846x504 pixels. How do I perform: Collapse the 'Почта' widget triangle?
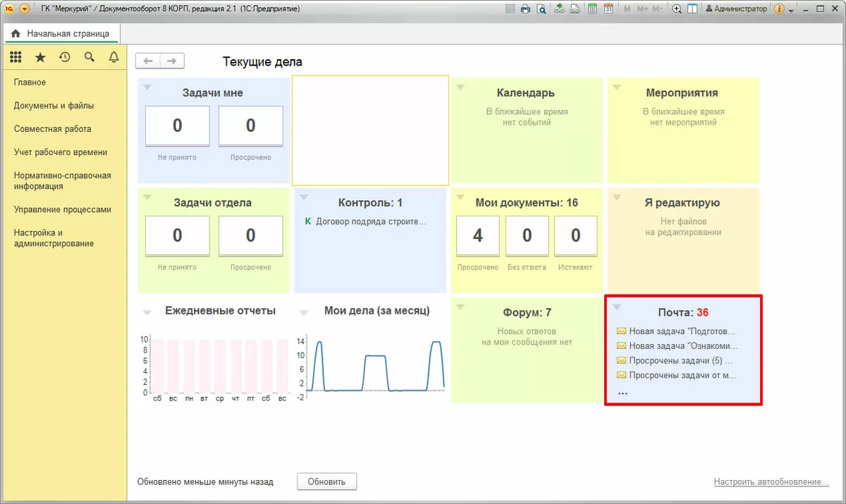616,307
